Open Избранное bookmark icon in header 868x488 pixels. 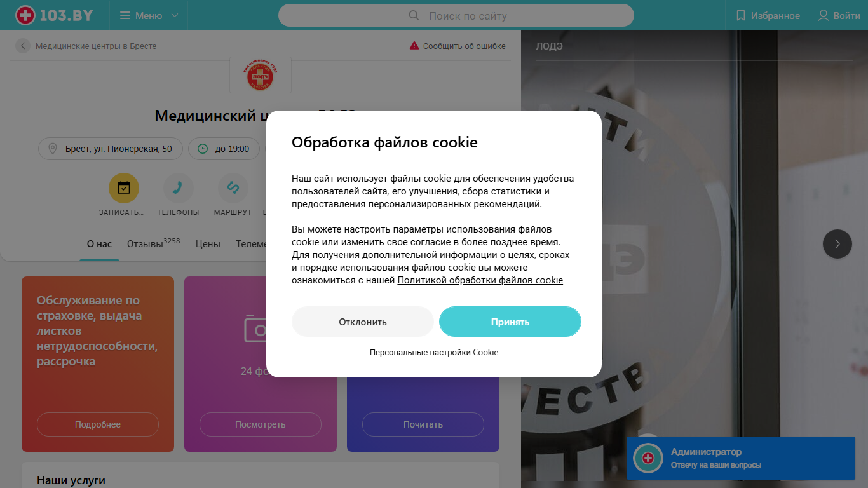[740, 15]
